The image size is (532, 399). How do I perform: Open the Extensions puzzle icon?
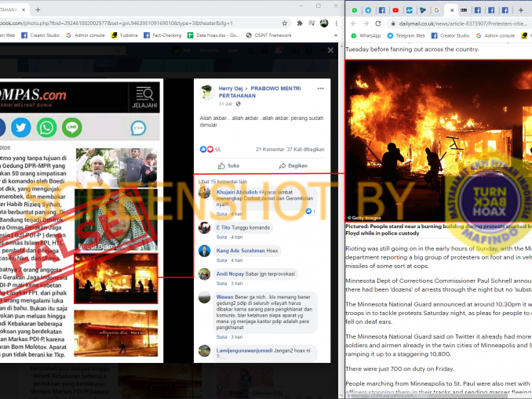click(300, 23)
